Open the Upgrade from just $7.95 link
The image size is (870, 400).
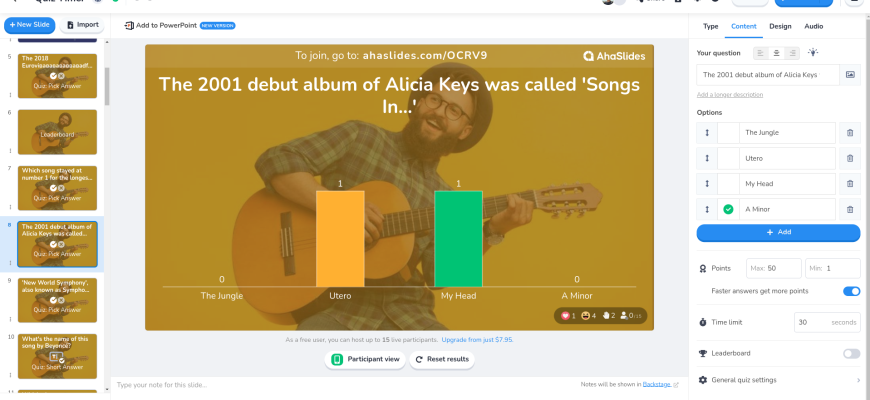[506, 340]
